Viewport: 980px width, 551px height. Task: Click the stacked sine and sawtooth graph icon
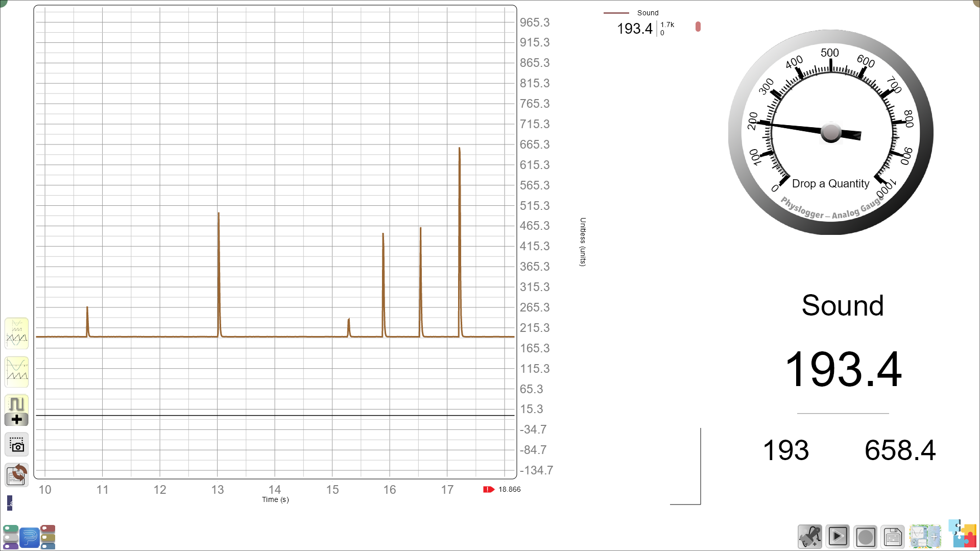click(x=16, y=372)
